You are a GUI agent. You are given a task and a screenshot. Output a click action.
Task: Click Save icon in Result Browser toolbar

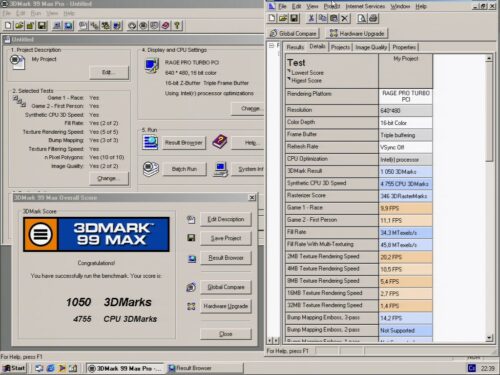pos(294,18)
